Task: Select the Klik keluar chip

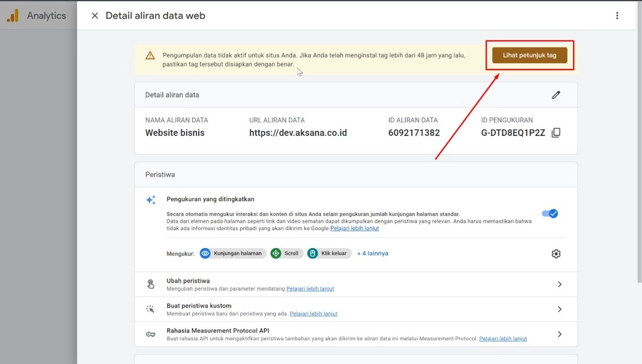Action: coord(329,254)
